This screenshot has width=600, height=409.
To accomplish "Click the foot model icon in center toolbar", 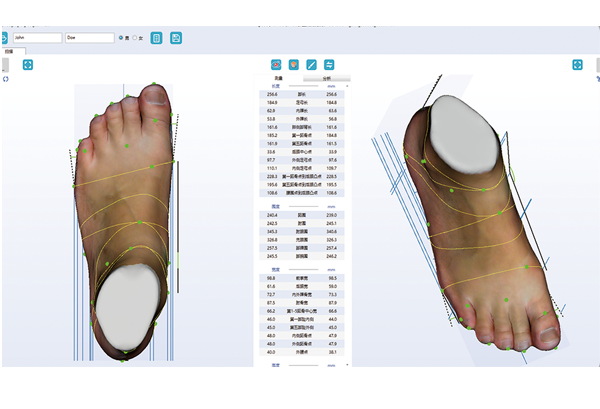I will (293, 65).
